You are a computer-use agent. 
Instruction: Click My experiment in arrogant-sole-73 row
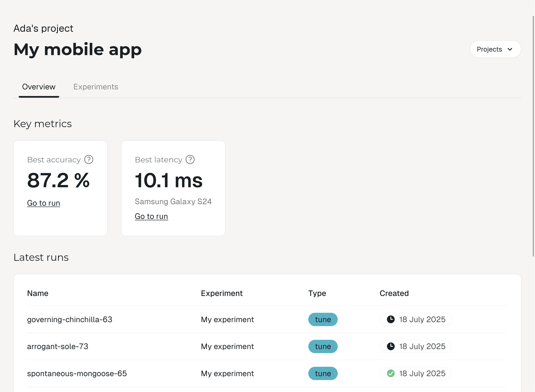[x=228, y=347]
